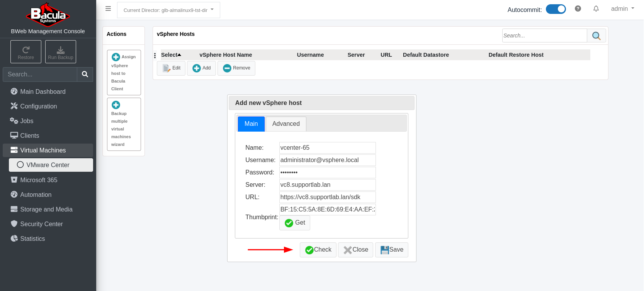Click the Save button

point(392,250)
